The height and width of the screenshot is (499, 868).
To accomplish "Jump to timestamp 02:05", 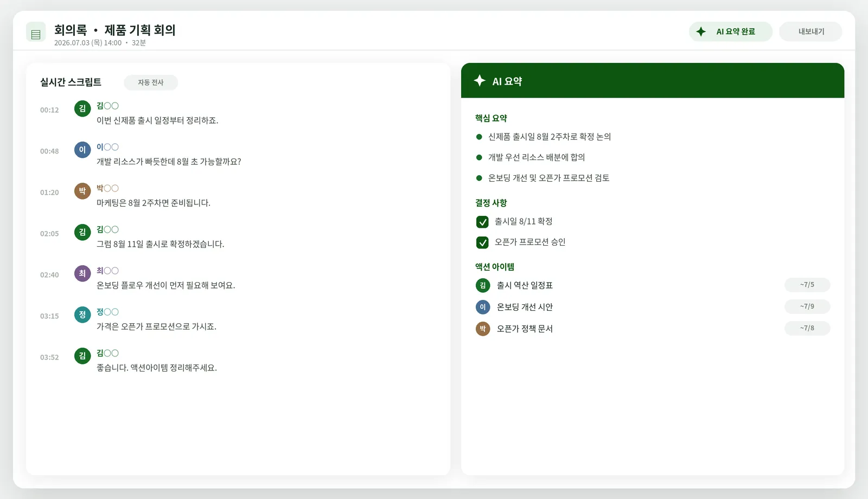I will (x=49, y=234).
